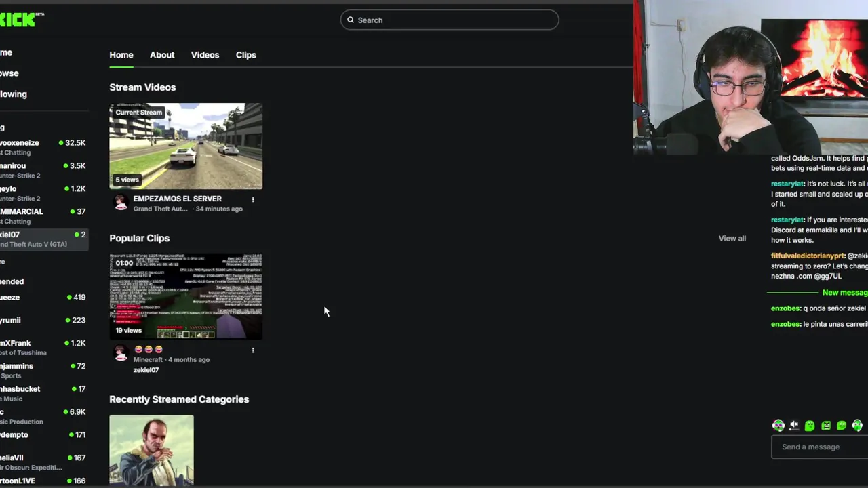Open the Ghost of Tsushima channel in the sidebar

point(43,347)
